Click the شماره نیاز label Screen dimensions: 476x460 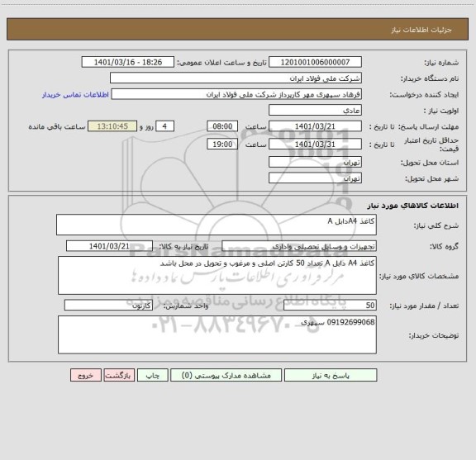point(441,63)
